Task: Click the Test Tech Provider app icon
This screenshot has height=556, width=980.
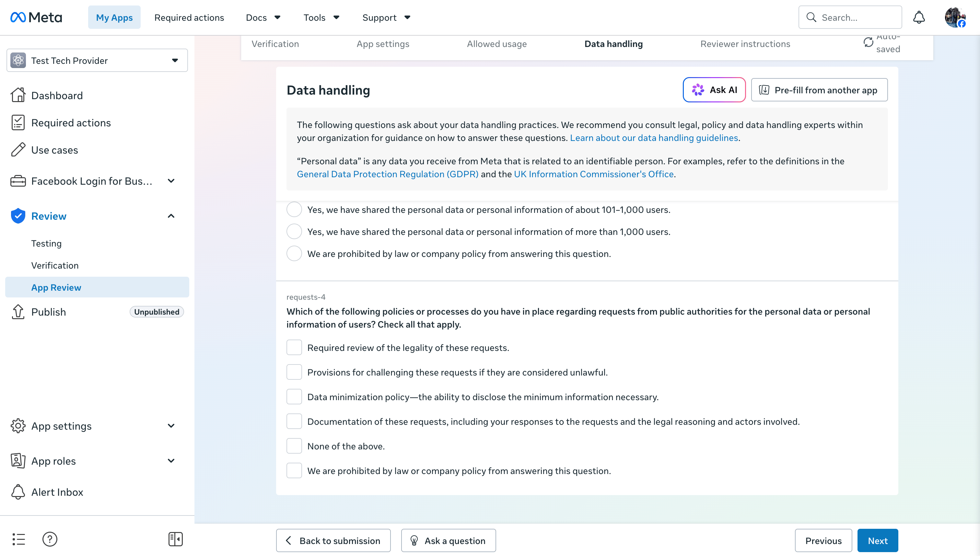Action: coord(18,60)
